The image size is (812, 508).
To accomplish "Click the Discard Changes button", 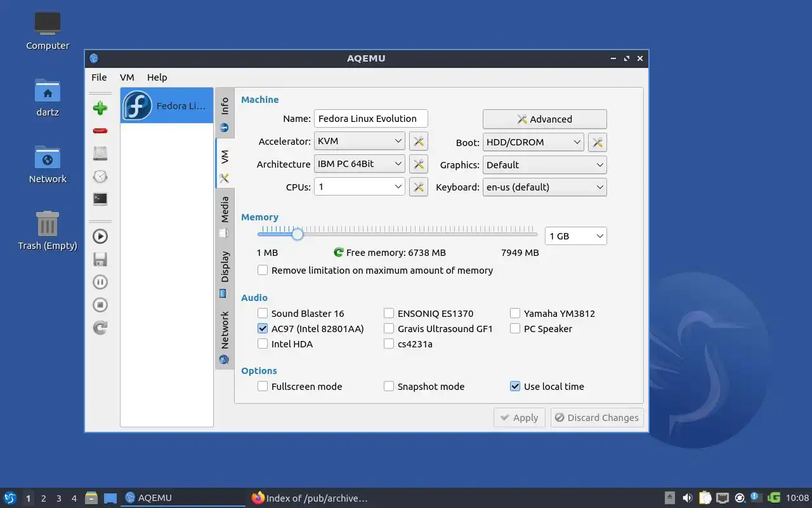I will (597, 417).
